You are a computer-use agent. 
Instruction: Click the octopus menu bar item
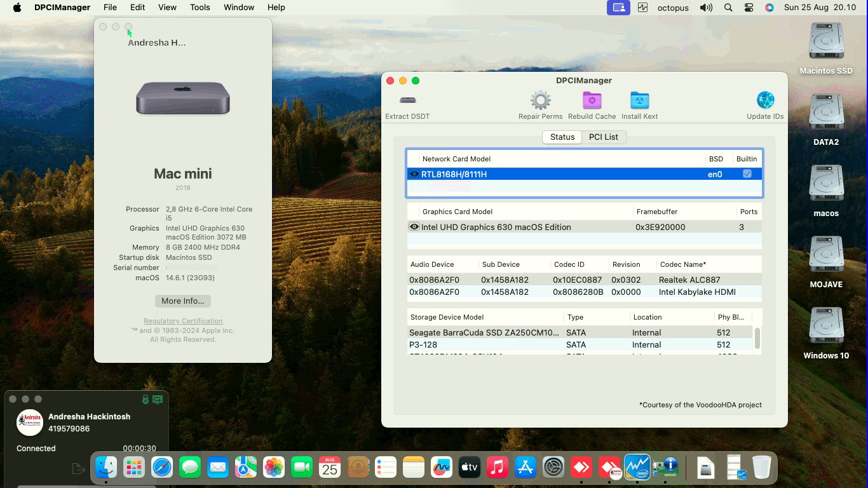click(x=673, y=8)
